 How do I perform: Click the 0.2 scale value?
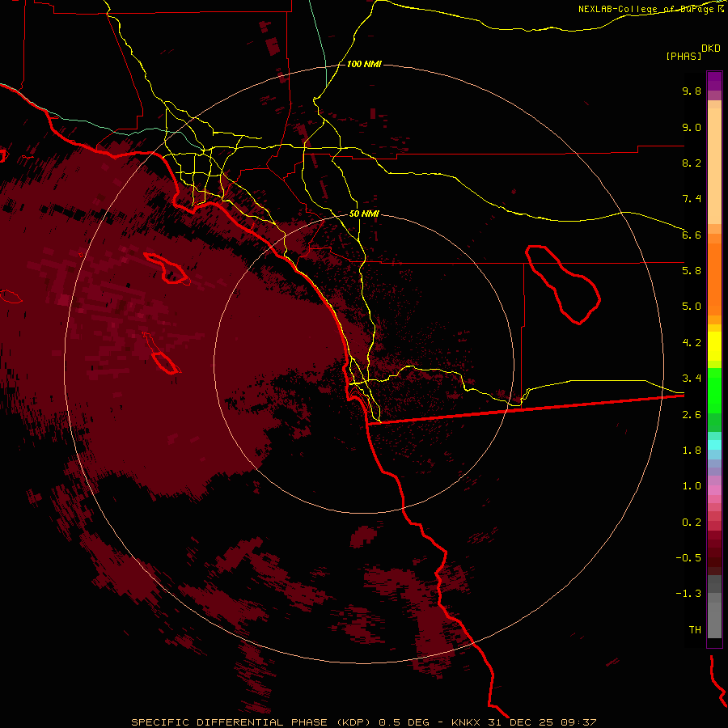tap(692, 523)
